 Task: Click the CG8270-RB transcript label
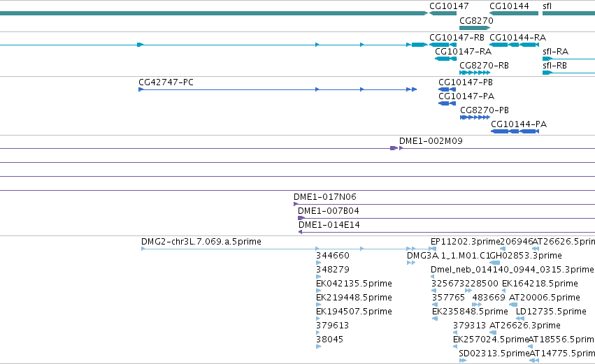click(x=484, y=66)
